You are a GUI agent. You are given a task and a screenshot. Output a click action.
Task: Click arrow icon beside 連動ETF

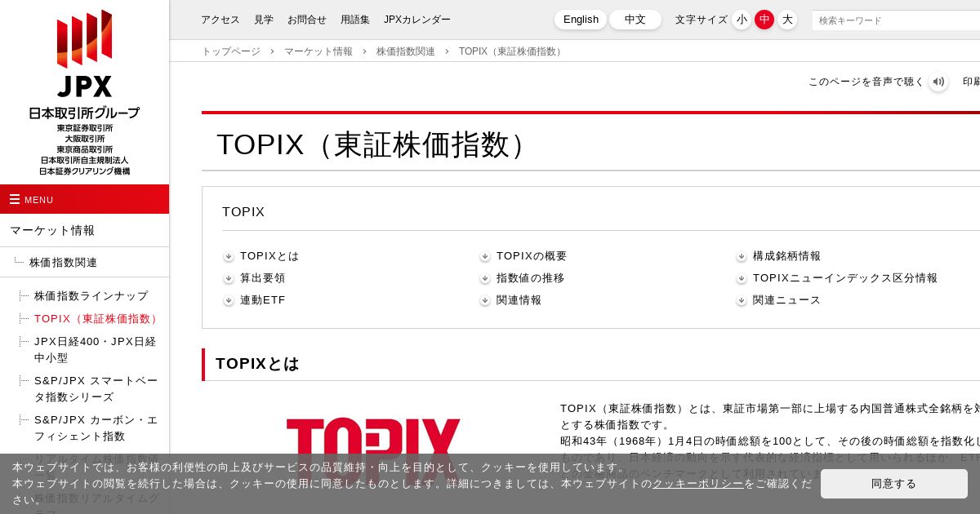[x=229, y=300]
